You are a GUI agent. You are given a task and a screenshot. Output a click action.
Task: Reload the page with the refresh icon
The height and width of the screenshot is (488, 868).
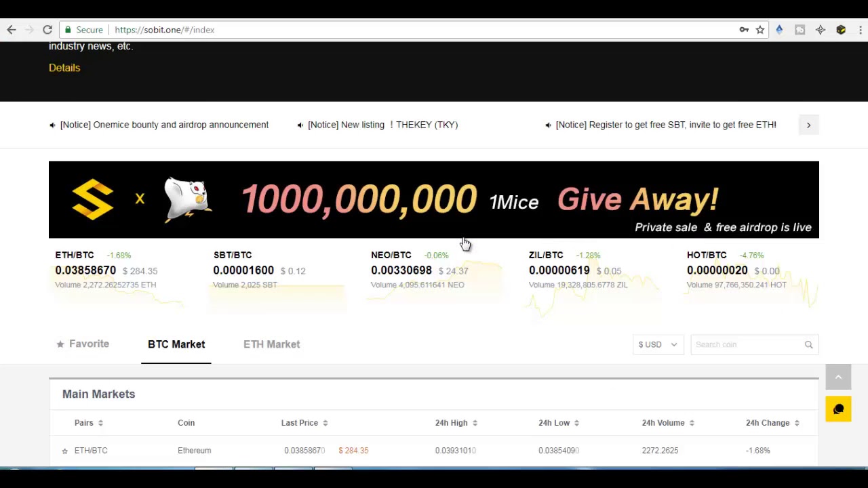47,30
